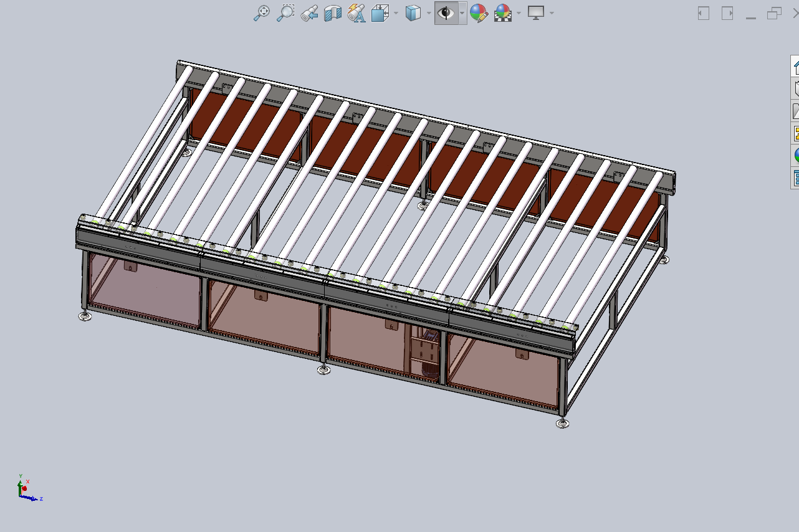Expand the Apply Scene dropdown arrow

click(519, 13)
